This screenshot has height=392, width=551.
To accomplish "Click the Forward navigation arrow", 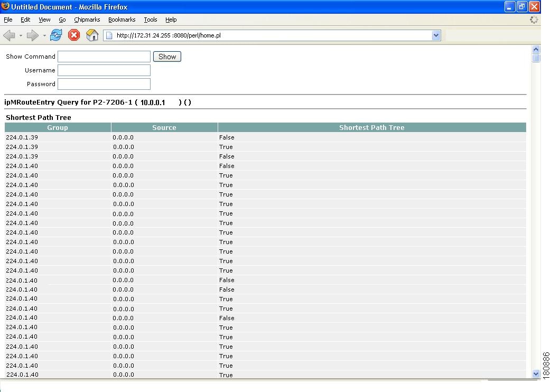I will click(32, 35).
